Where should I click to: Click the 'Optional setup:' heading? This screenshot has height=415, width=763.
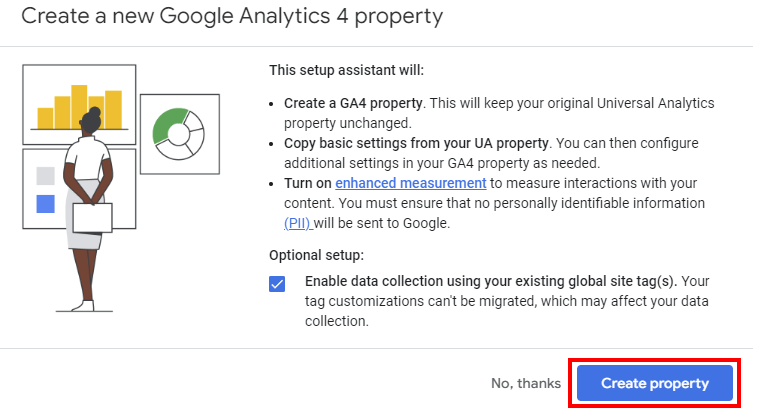coord(316,255)
